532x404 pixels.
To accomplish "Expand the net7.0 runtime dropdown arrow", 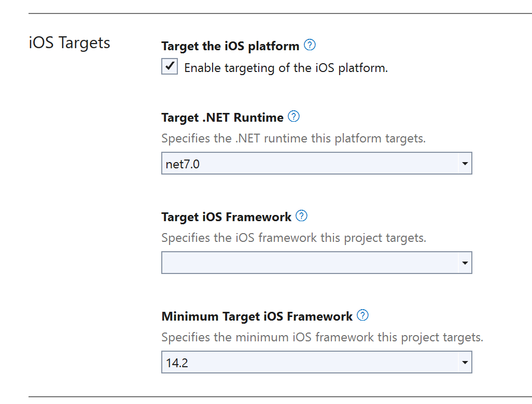I will click(465, 164).
